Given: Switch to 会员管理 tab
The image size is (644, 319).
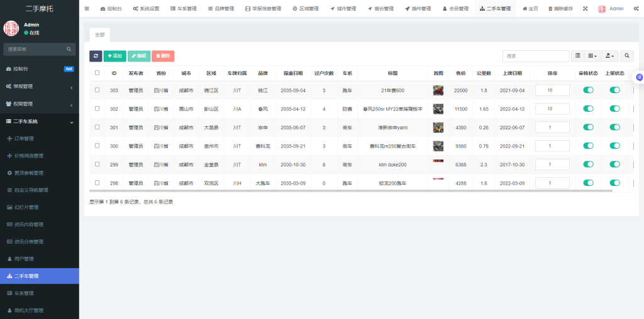Looking at the screenshot, I should coord(455,9).
